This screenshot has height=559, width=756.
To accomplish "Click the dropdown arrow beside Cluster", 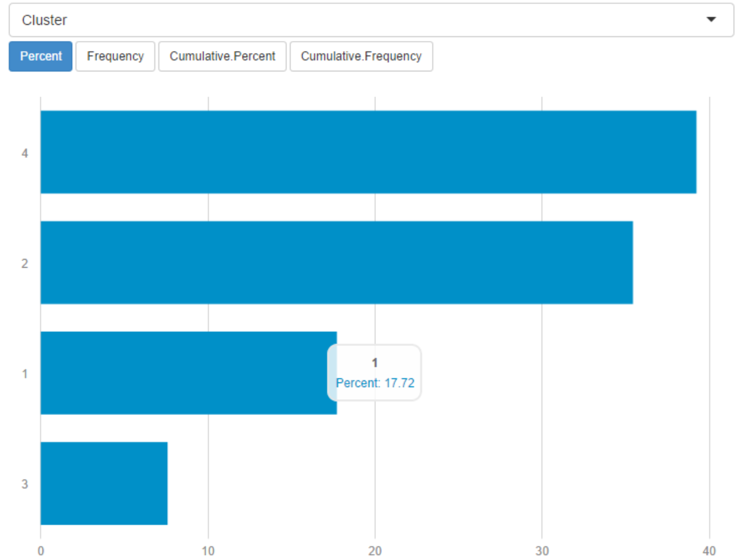I will point(711,20).
